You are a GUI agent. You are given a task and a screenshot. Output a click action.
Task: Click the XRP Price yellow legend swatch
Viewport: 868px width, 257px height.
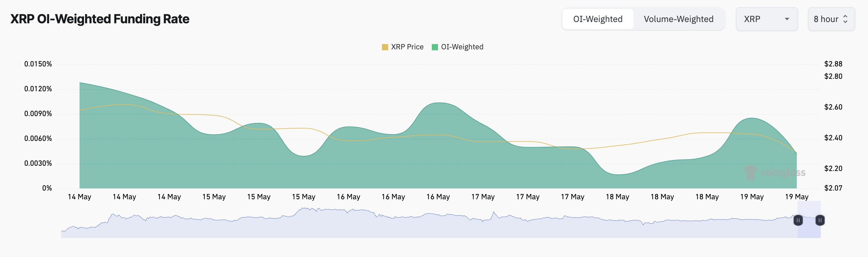(385, 47)
